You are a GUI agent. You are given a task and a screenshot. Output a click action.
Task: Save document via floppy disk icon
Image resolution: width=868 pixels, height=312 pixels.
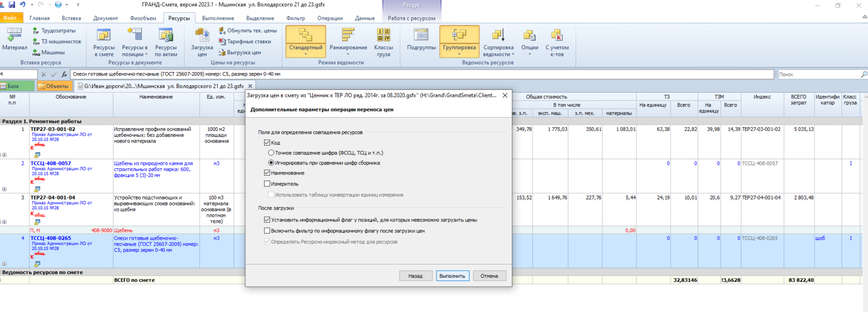[x=12, y=5]
